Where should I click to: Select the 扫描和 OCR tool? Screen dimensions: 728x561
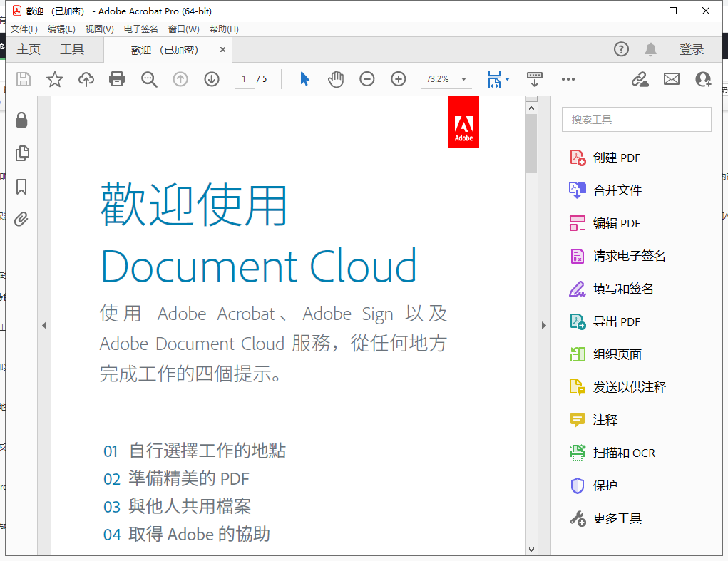[612, 453]
